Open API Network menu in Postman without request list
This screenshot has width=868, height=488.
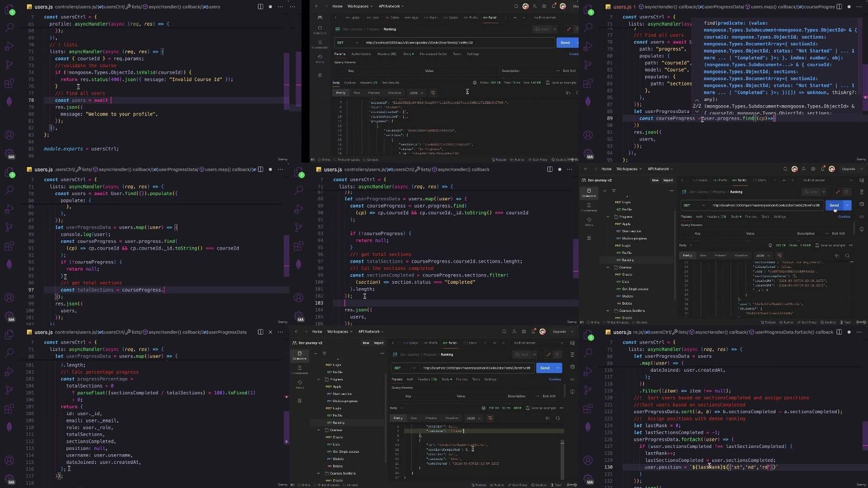[391, 6]
